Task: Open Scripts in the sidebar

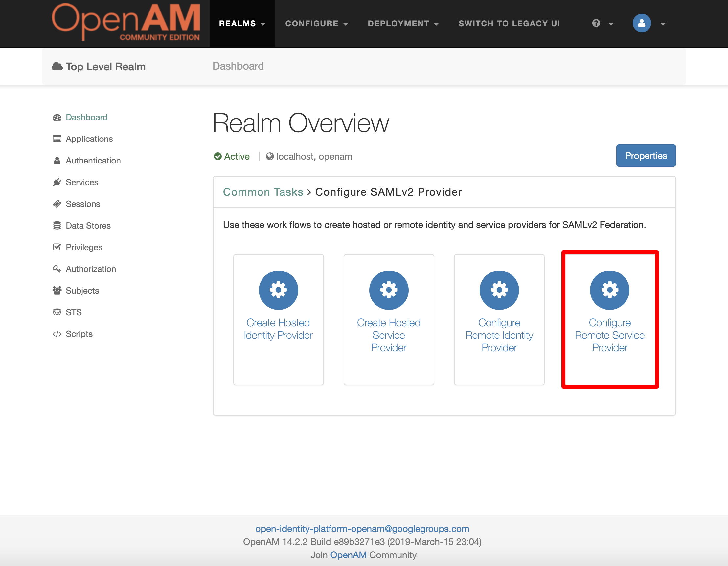Action: coord(79,334)
